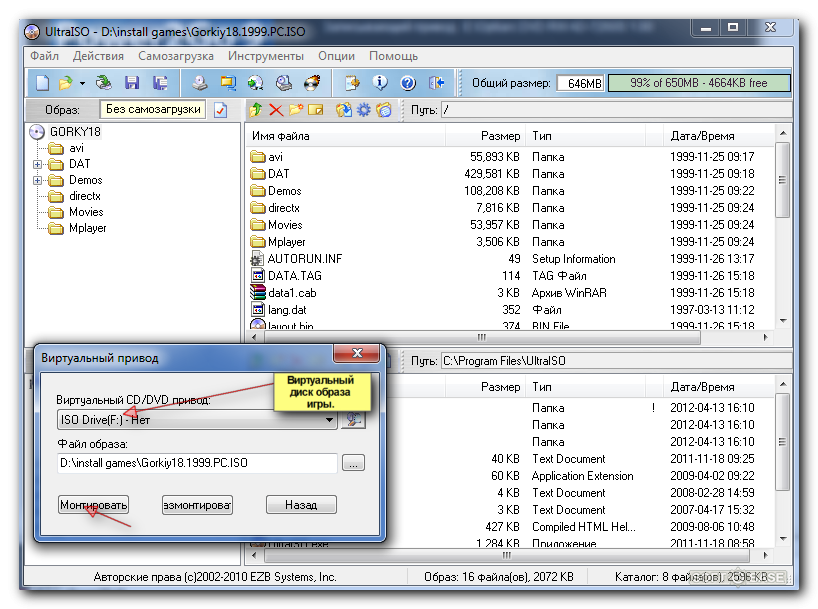
Task: Click the Назад button
Action: tap(301, 505)
